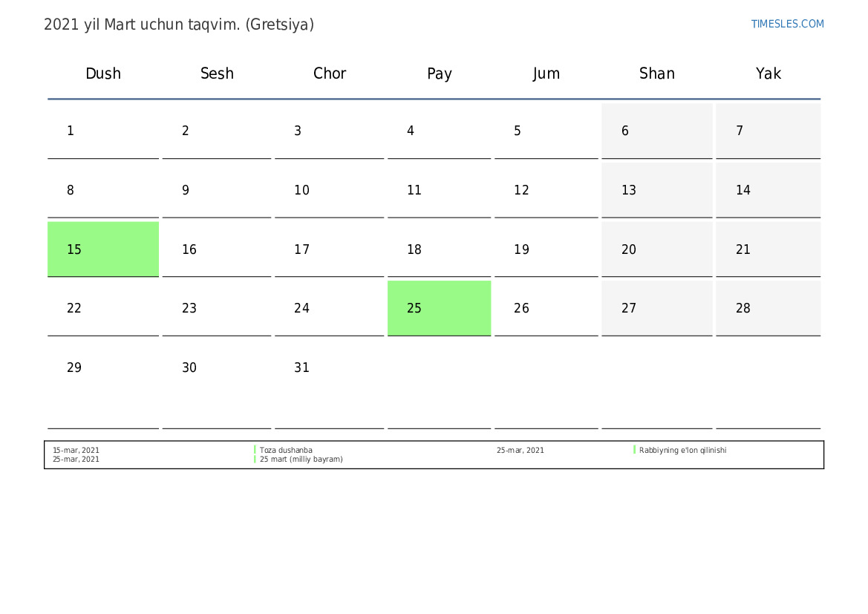This screenshot has height=614, width=868.
Task: Click the 'Toza dushanba' holiday label
Action: point(286,450)
